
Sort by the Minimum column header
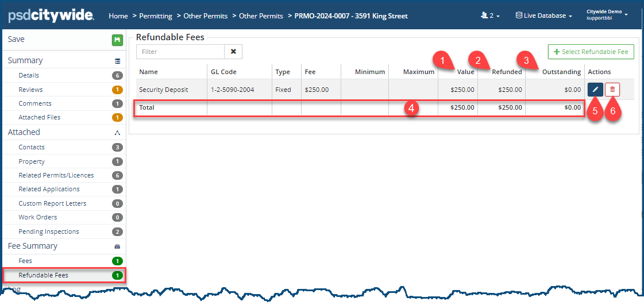tap(369, 72)
